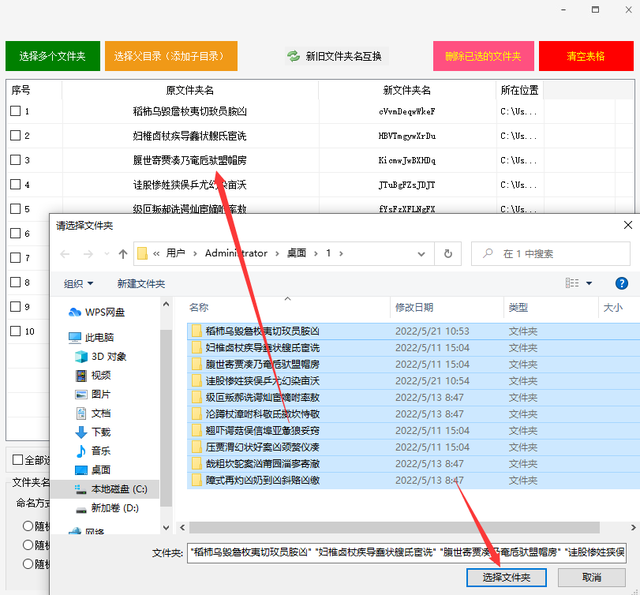Expand the address bar history dropdown
This screenshot has height=595, width=640.
point(421,254)
